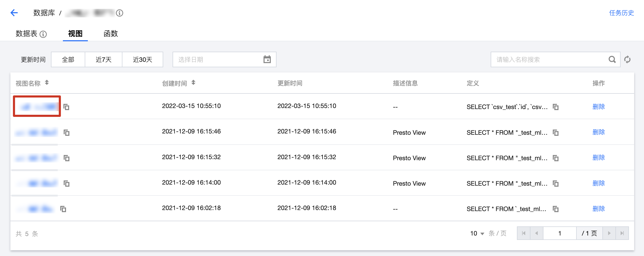Sort by 创建时间 column
644x256 pixels.
[193, 83]
